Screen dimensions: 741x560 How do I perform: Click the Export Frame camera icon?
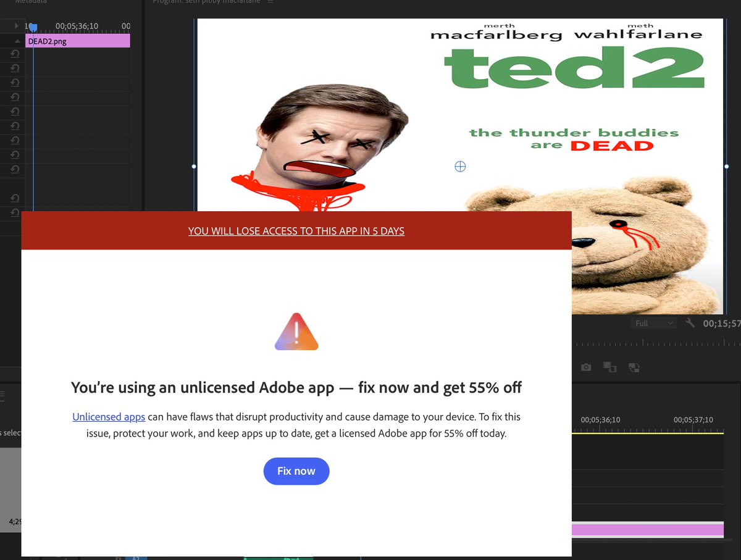tap(586, 367)
